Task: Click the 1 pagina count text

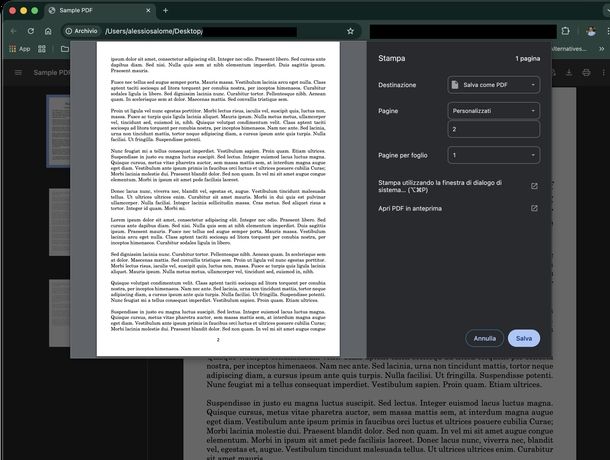Action: (528, 59)
